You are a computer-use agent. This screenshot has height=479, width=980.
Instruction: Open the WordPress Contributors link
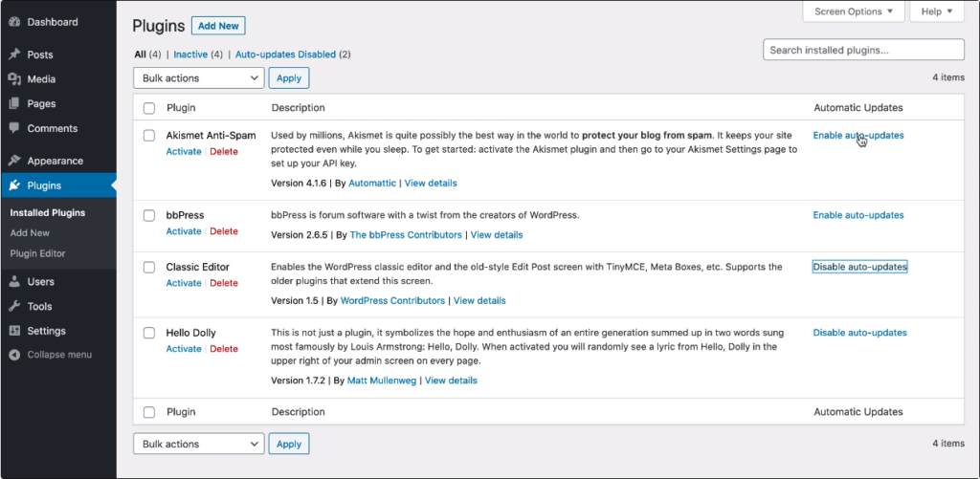[392, 300]
